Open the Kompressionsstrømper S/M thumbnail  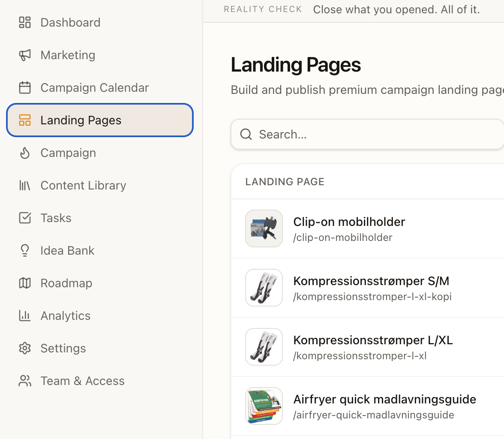(x=264, y=288)
